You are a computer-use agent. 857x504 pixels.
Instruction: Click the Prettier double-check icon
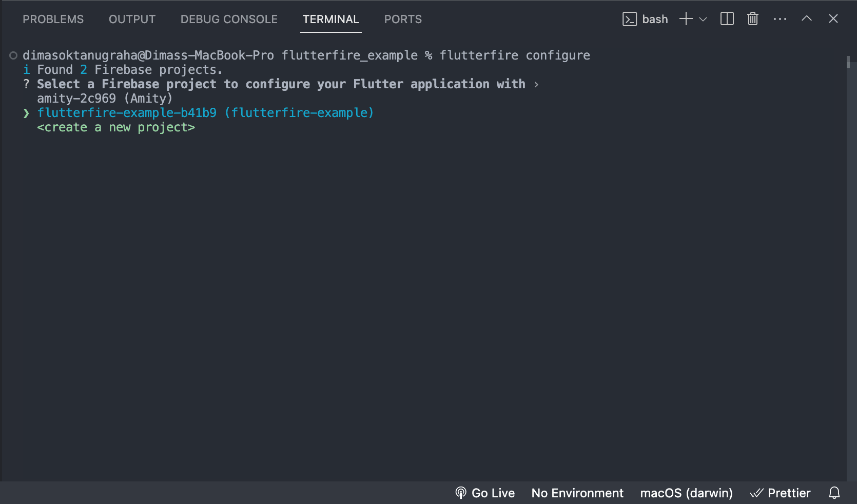(x=756, y=493)
